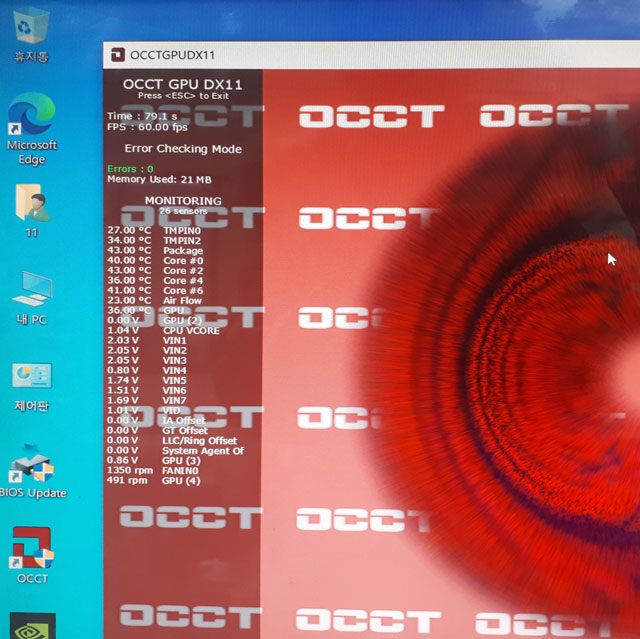This screenshot has height=639, width=640.
Task: Select the GT Offset row
Action: [158, 430]
